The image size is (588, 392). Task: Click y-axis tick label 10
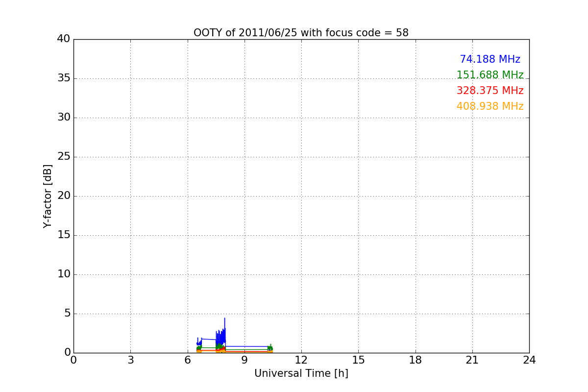pos(64,274)
